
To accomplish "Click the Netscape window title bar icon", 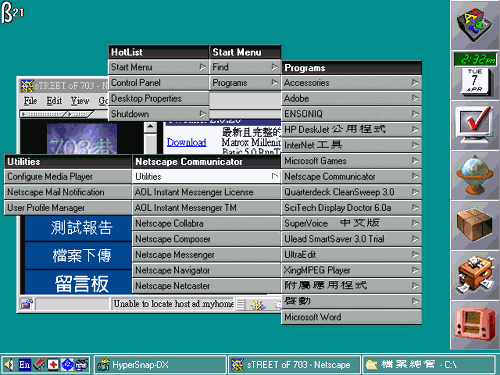I will coord(27,86).
